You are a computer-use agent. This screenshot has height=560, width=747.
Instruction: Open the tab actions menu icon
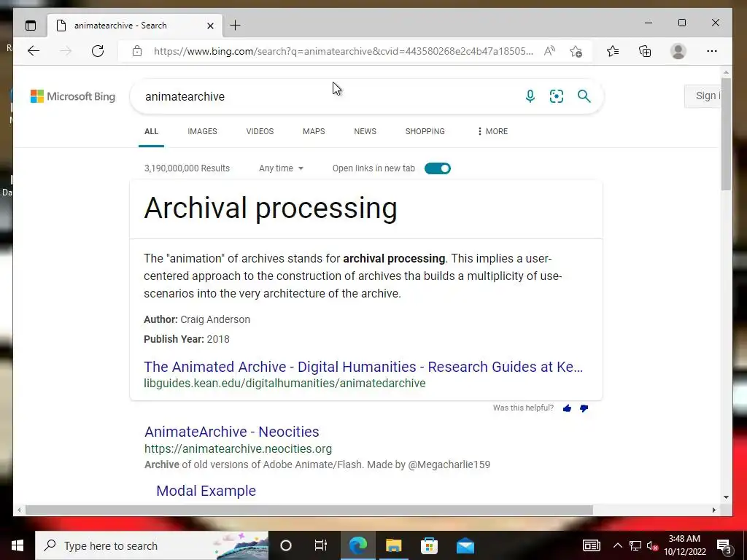(31, 26)
